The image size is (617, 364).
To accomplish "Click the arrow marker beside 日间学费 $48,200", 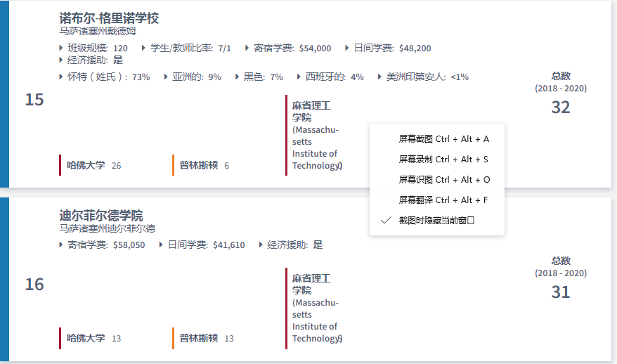I will 347,48.
